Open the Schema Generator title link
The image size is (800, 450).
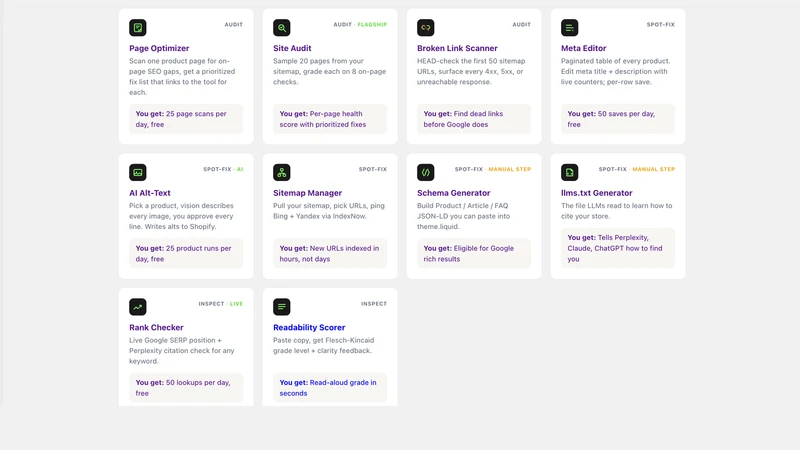click(x=454, y=193)
